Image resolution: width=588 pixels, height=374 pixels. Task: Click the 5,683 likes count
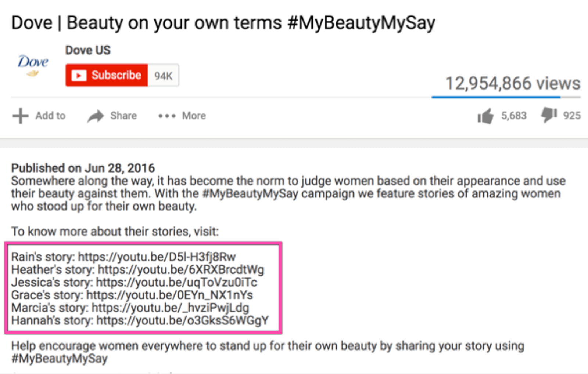(514, 116)
